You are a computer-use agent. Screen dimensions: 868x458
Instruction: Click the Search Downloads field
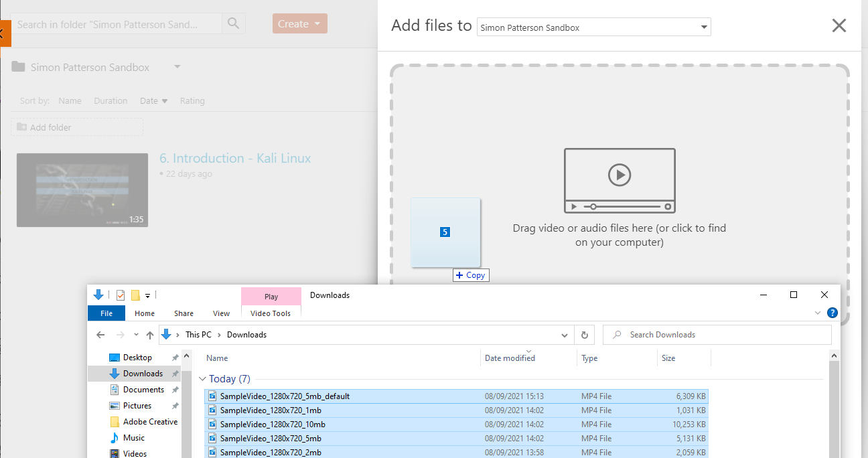click(x=717, y=335)
